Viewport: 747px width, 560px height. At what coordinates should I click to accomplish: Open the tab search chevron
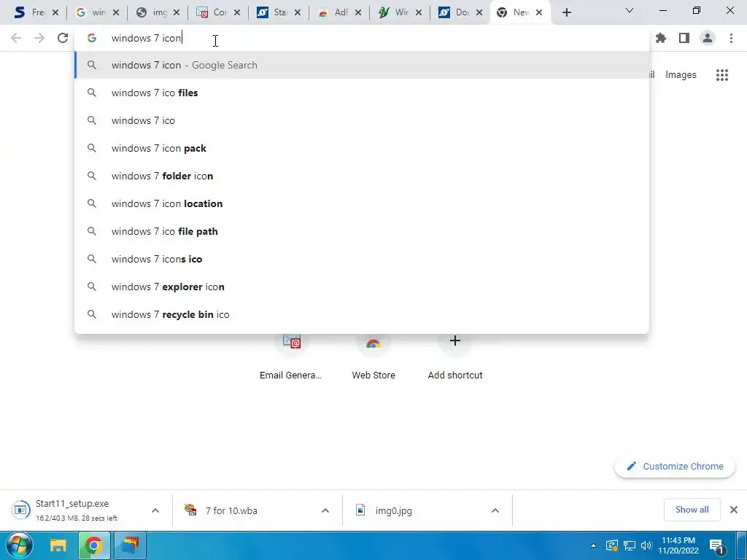[x=630, y=10]
